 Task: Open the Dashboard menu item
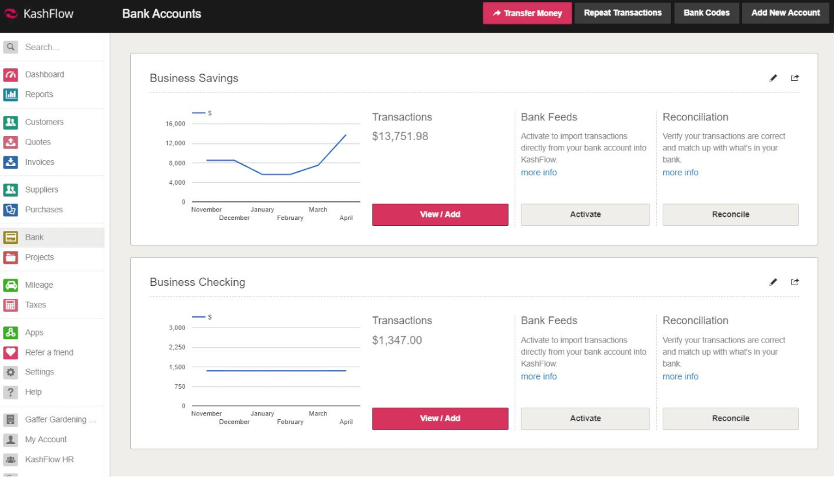[x=44, y=74]
